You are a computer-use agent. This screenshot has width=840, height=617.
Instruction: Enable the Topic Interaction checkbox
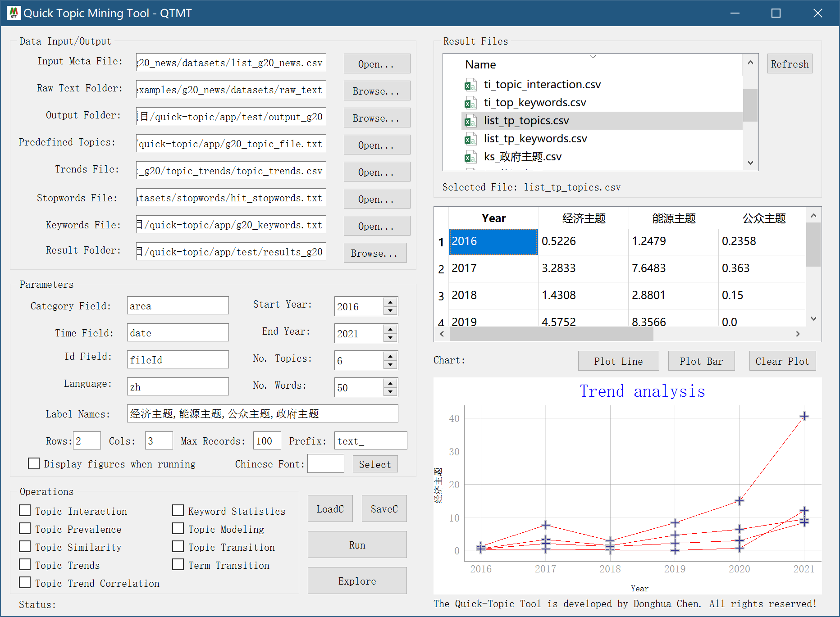coord(25,511)
